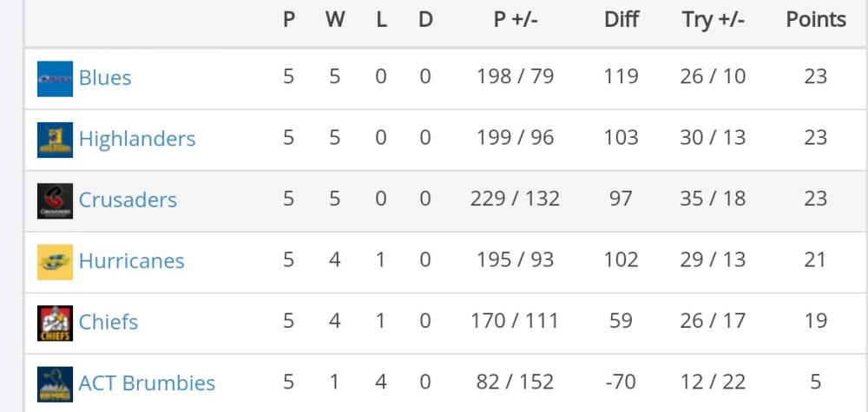Select the D draws column header
Screen dimensions: 868x412
pos(425,20)
